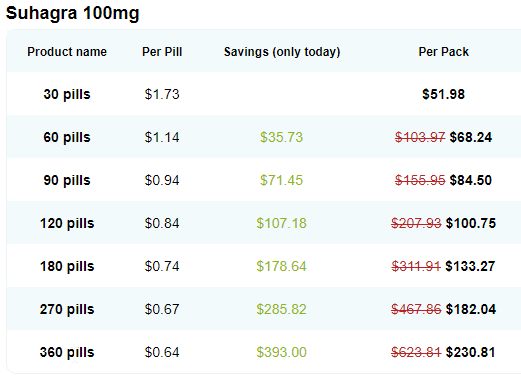Screen dimensions: 521x381
Task: Select the 30 pills product row
Action: [264, 94]
